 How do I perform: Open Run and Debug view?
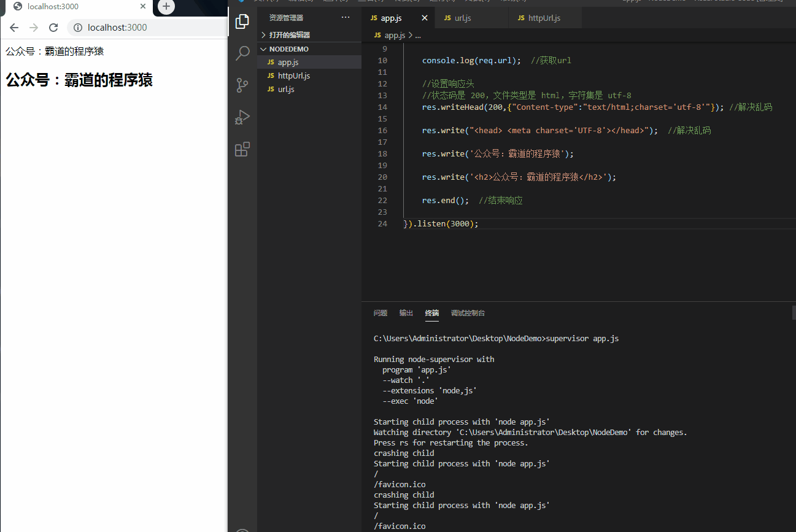pyautogui.click(x=242, y=117)
